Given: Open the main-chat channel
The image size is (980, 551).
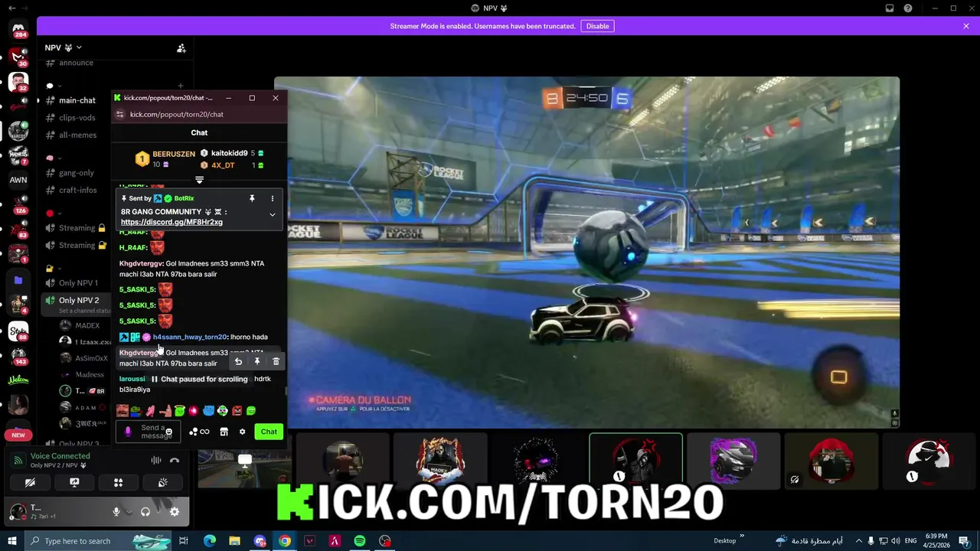Looking at the screenshot, I should pyautogui.click(x=77, y=100).
